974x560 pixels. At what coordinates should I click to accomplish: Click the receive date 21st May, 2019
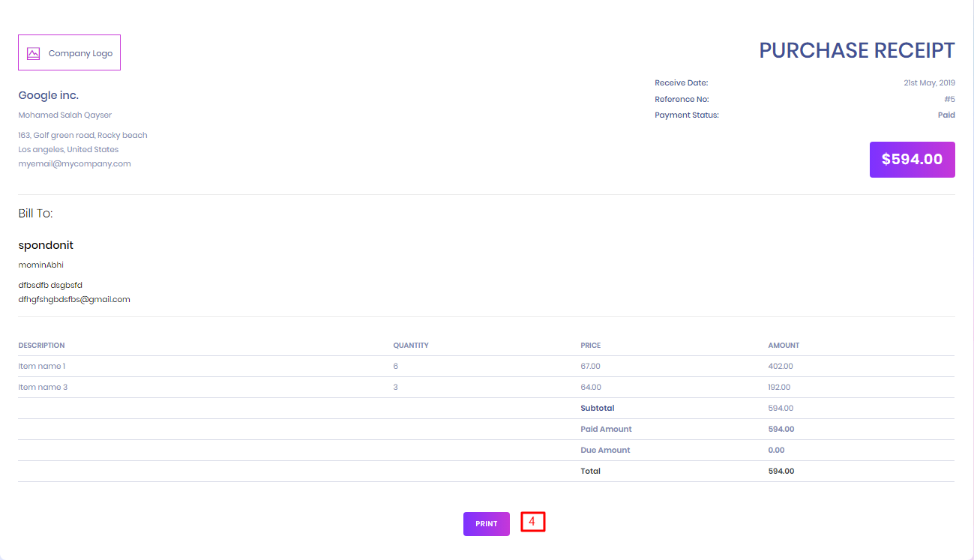tap(929, 82)
